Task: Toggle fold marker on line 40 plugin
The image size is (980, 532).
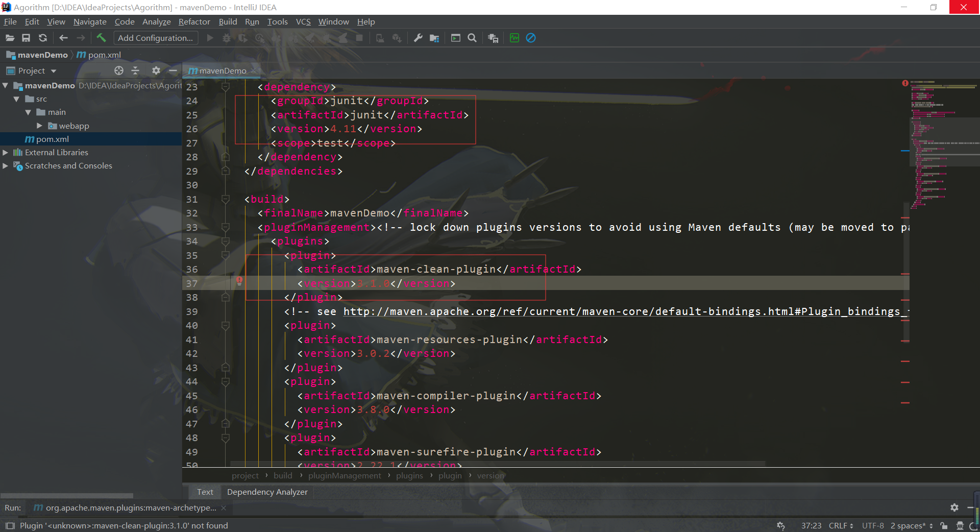Action: point(225,325)
